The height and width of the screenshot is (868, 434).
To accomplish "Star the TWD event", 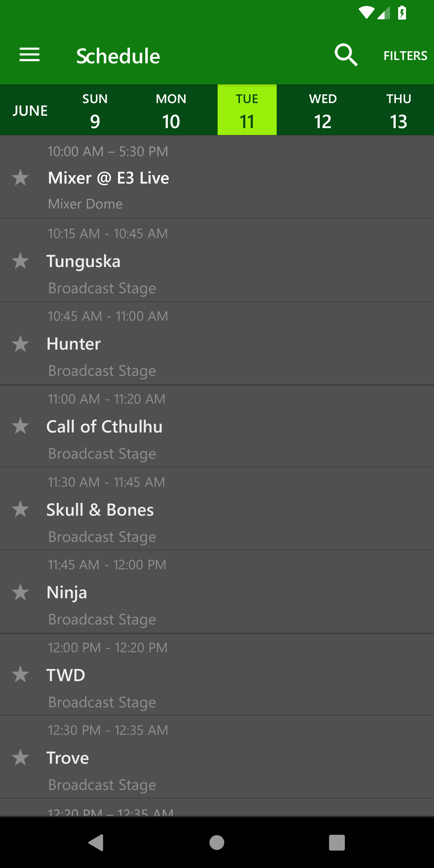I will [20, 675].
